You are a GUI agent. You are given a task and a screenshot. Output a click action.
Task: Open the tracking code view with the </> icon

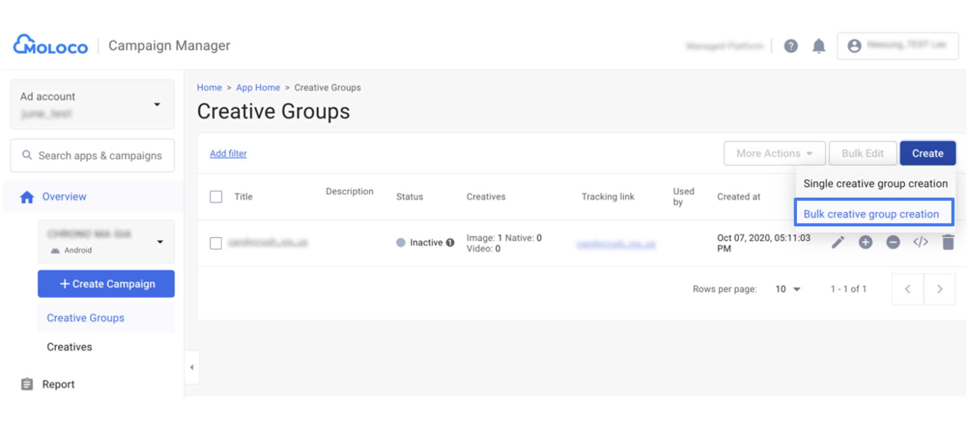tap(921, 242)
